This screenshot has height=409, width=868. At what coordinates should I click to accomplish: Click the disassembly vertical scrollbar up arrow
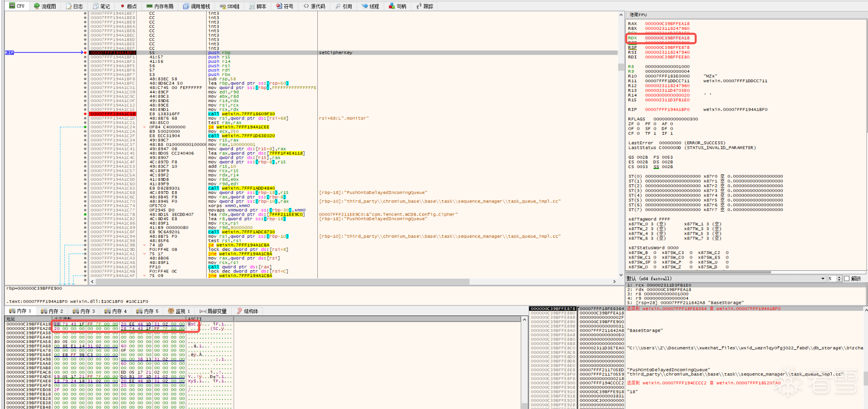(x=621, y=15)
